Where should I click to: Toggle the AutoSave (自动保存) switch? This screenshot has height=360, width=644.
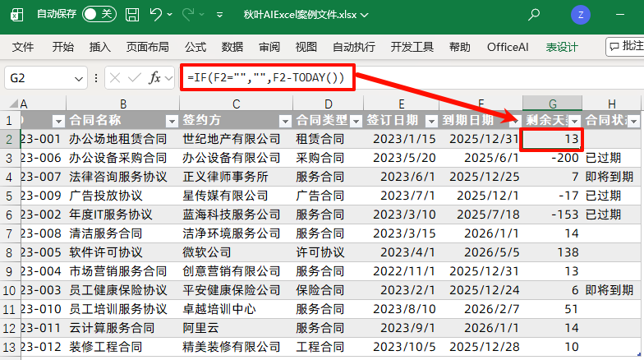(99, 15)
